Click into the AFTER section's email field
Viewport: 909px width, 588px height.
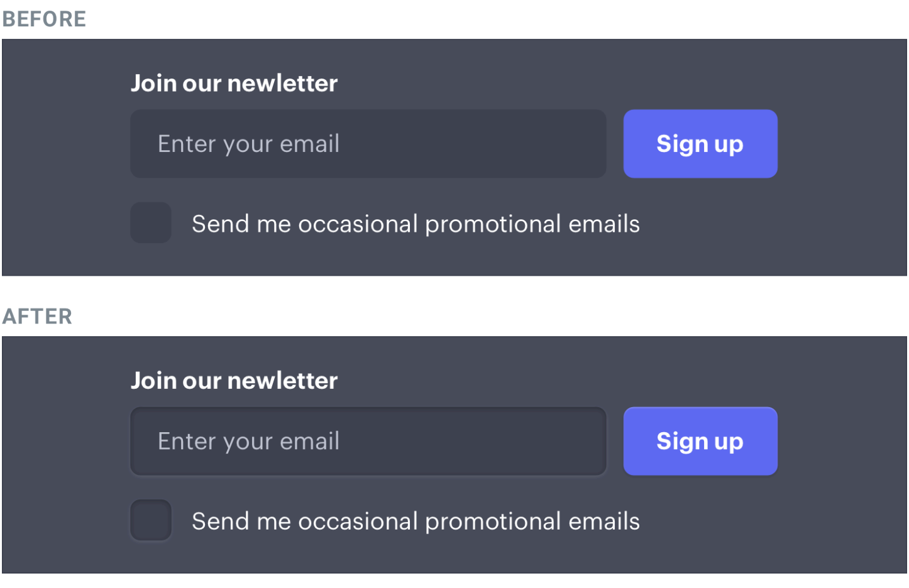[x=368, y=441]
